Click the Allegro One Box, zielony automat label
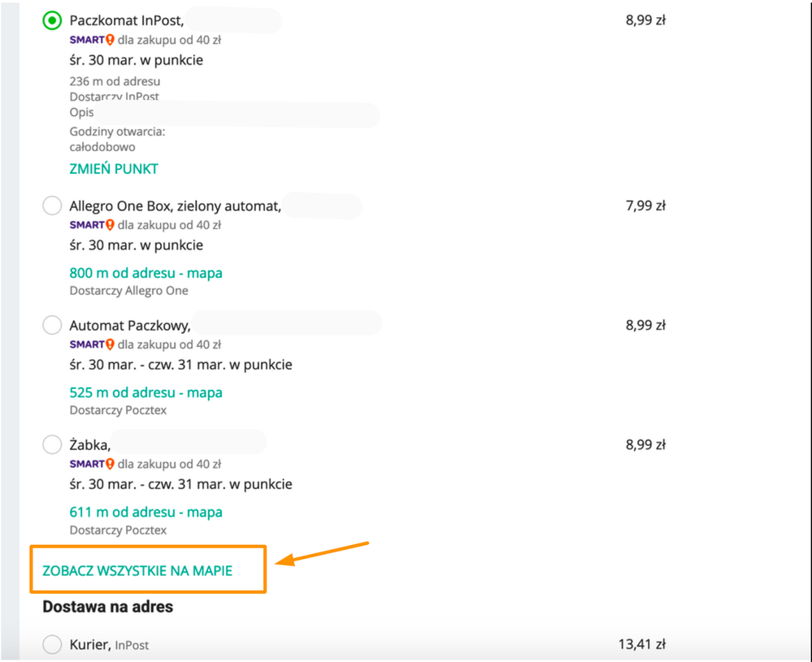Viewport: 812px width, 662px height. 175,206
